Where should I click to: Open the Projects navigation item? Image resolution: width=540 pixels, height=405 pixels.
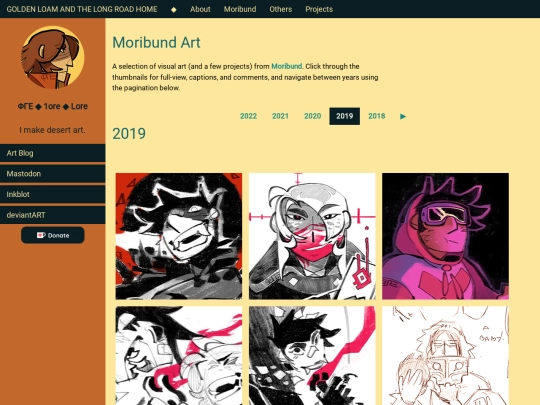point(319,9)
